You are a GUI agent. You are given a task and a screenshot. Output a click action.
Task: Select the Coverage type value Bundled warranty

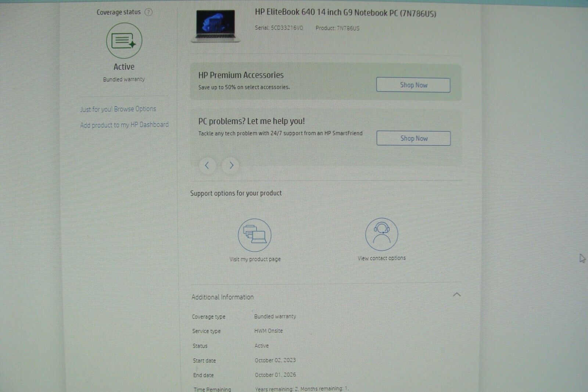pyautogui.click(x=275, y=316)
